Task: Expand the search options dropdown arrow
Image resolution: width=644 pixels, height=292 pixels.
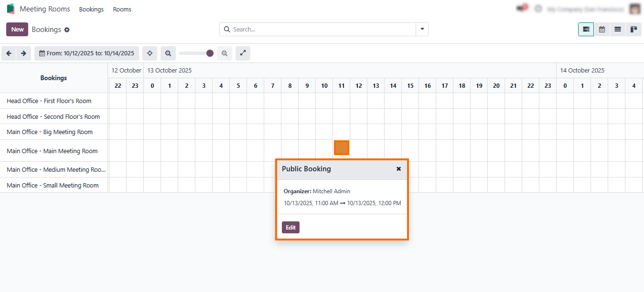Action: click(x=422, y=29)
